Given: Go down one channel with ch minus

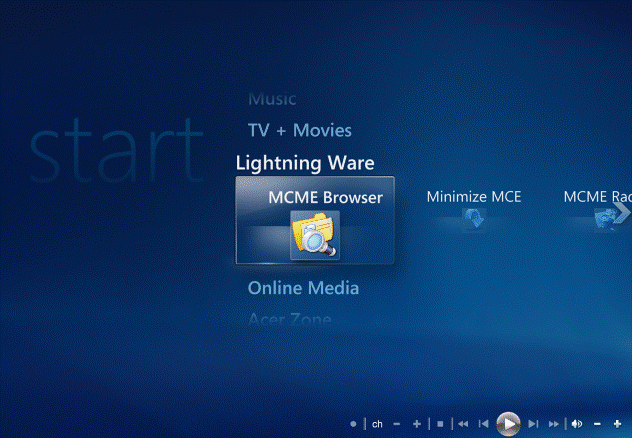Looking at the screenshot, I should (397, 424).
